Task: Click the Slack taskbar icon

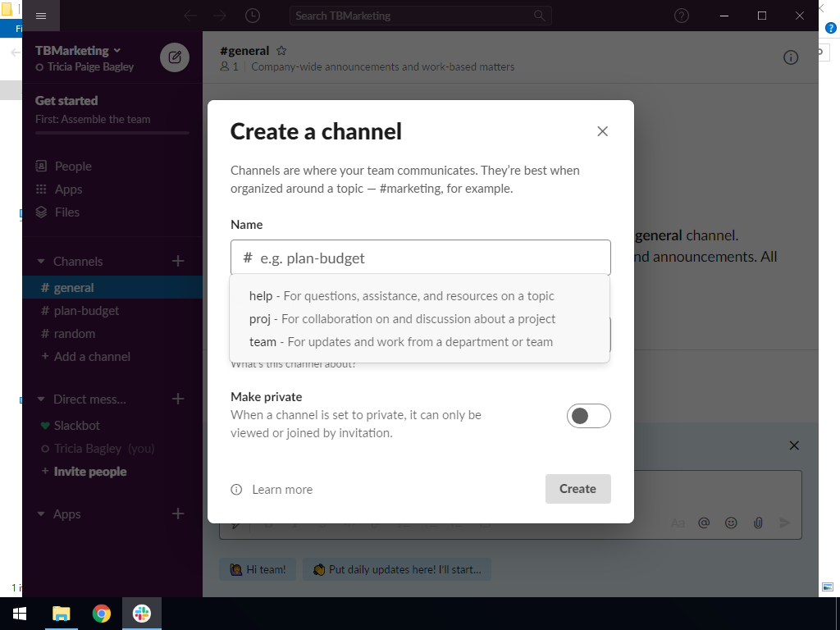Action: (x=141, y=614)
